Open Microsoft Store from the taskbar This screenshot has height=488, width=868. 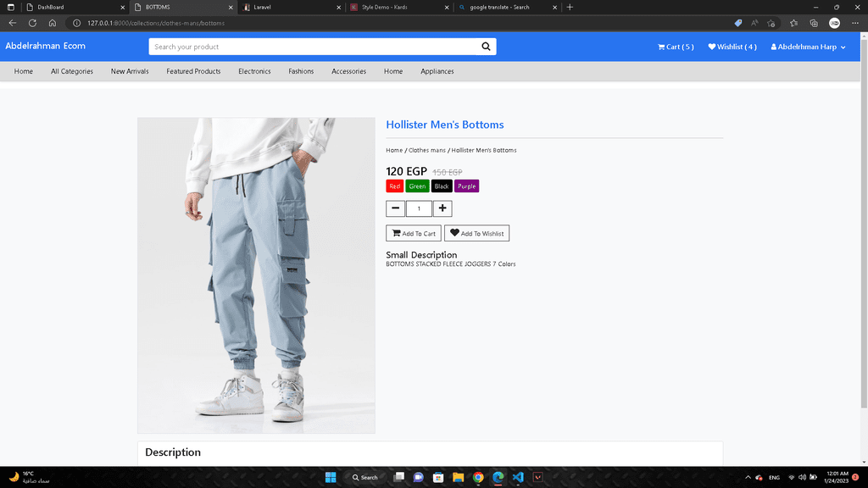click(438, 478)
